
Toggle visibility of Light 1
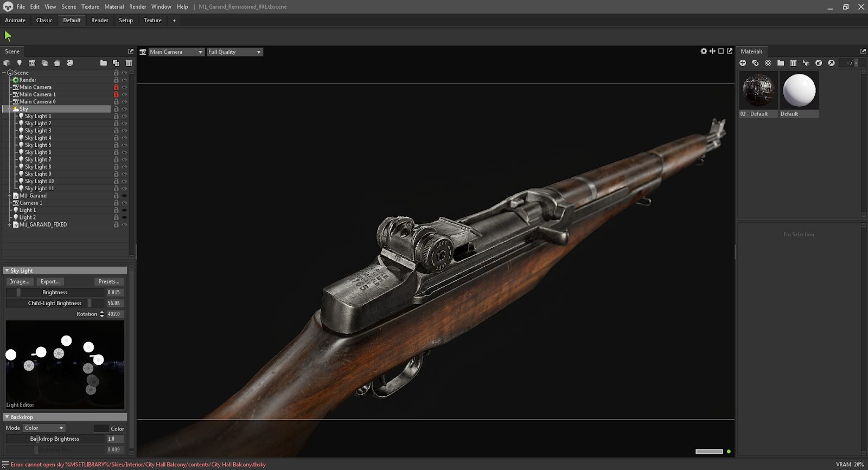(x=124, y=210)
